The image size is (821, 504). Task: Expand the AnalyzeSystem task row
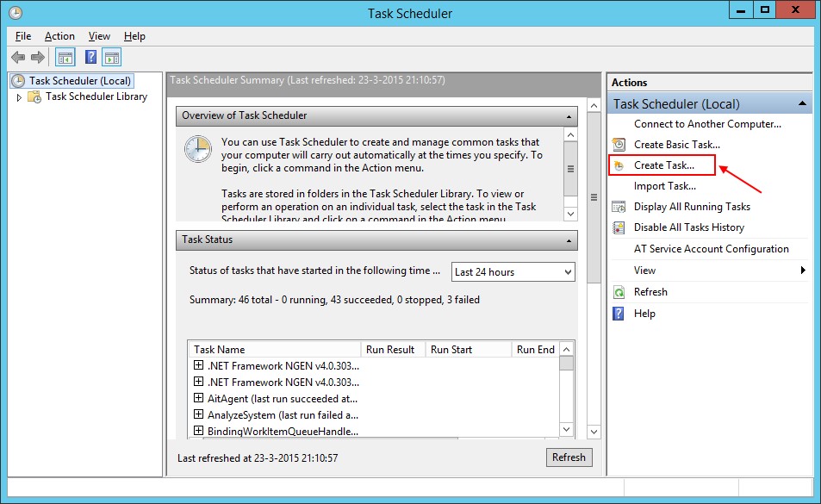coord(199,414)
